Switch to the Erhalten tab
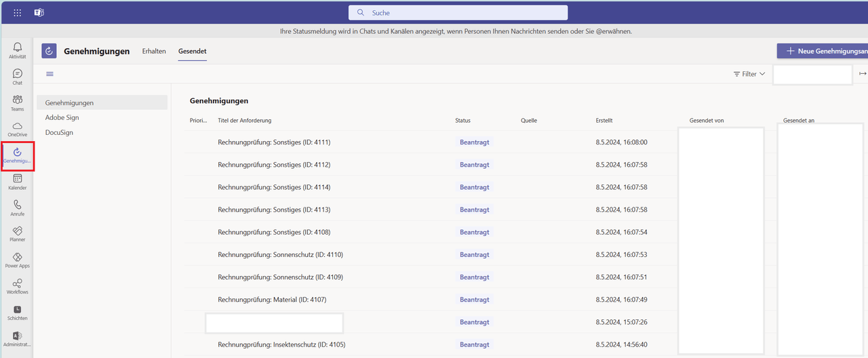The image size is (868, 358). 154,52
